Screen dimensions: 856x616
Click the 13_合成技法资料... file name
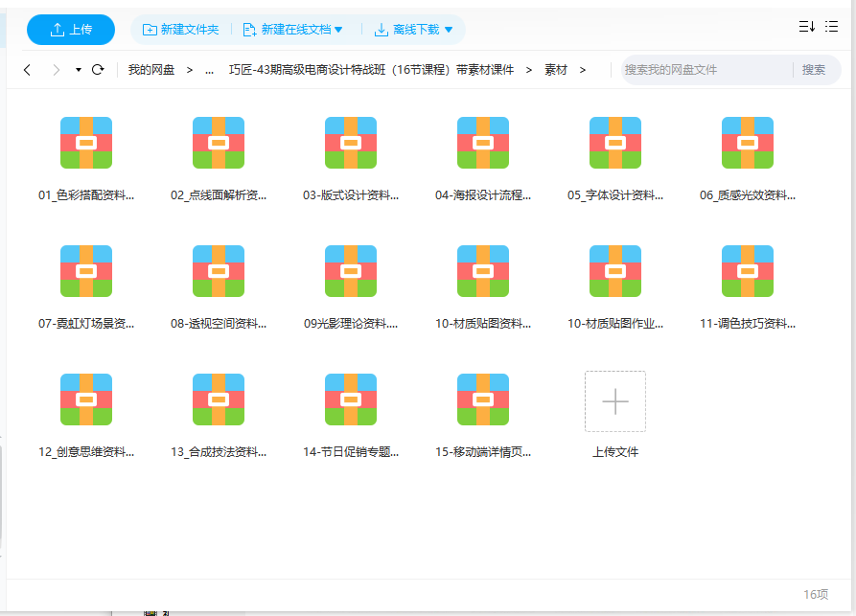coord(219,451)
